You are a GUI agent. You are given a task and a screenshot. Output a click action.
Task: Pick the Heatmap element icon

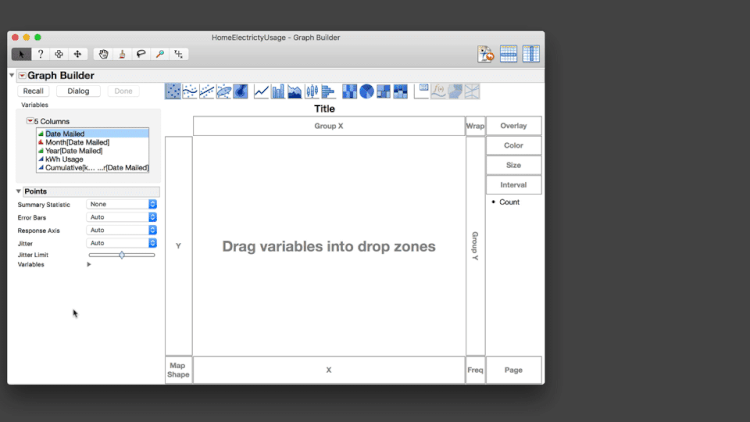coord(350,91)
